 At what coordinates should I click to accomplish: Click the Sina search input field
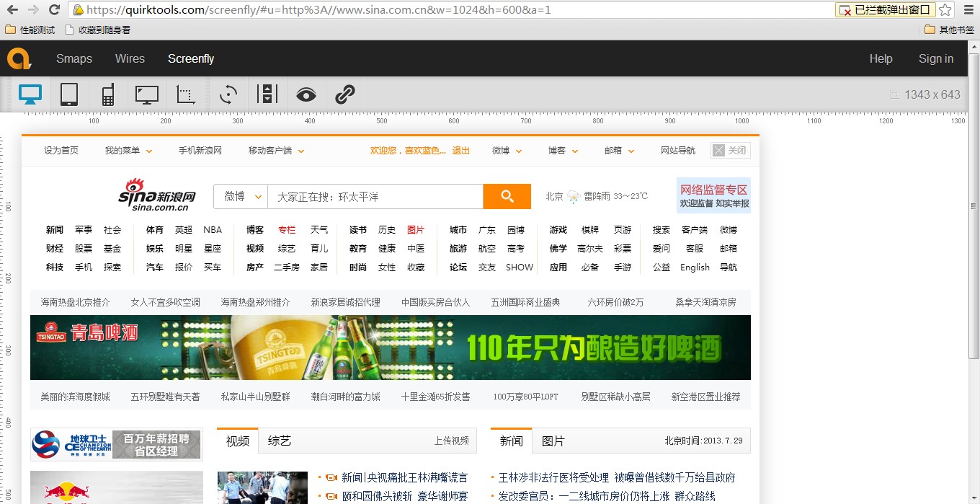(375, 196)
